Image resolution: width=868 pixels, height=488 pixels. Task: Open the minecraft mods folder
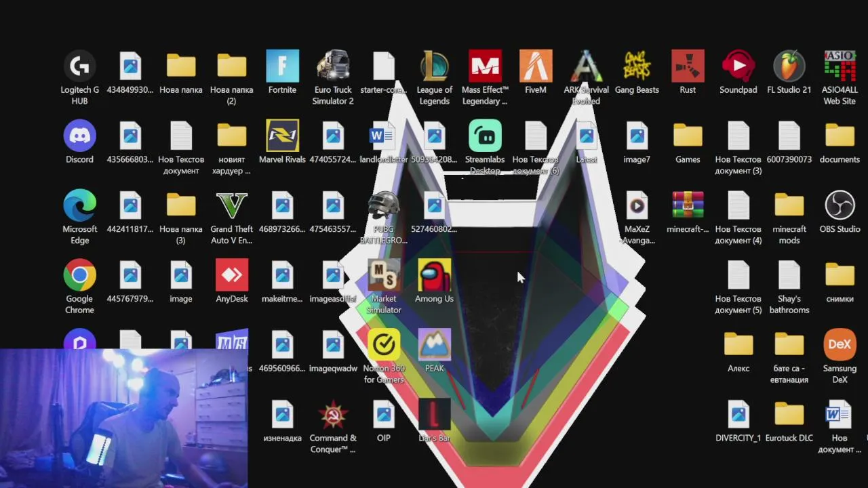pyautogui.click(x=789, y=217)
